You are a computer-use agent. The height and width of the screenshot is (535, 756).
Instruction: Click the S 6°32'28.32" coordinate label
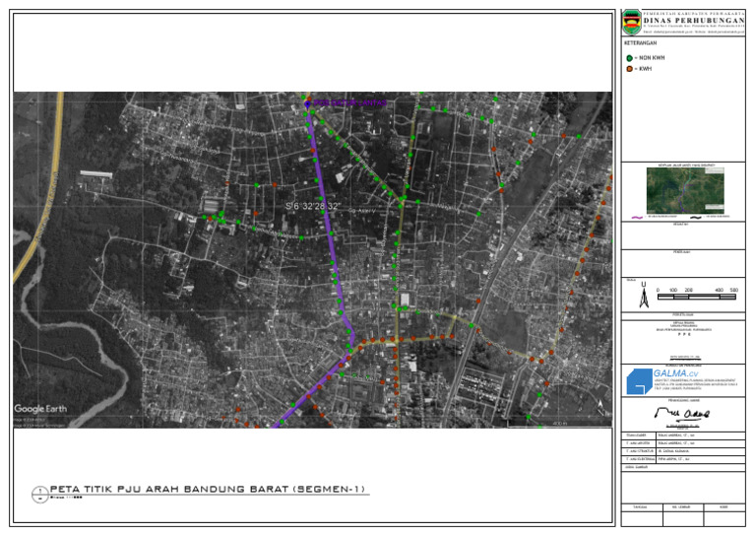pyautogui.click(x=312, y=206)
